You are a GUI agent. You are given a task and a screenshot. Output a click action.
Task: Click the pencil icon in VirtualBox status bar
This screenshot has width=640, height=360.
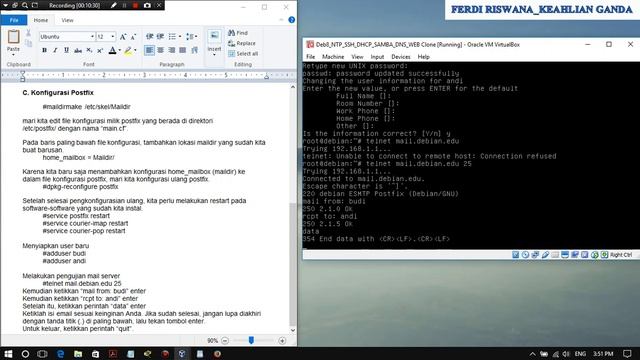545,255
